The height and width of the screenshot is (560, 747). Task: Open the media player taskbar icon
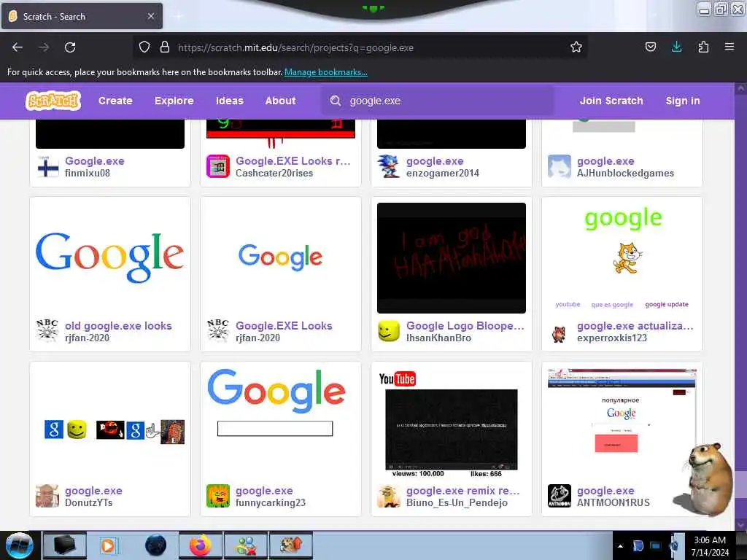click(109, 545)
